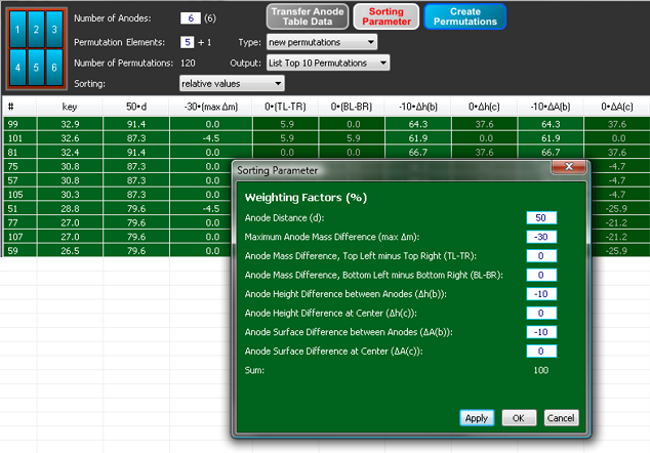The image size is (650, 453).
Task: Edit ΔA(c) surface at center weight field
Action: click(541, 351)
